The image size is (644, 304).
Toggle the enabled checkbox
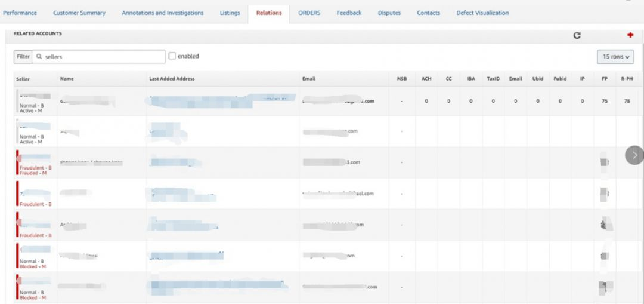[x=172, y=56]
